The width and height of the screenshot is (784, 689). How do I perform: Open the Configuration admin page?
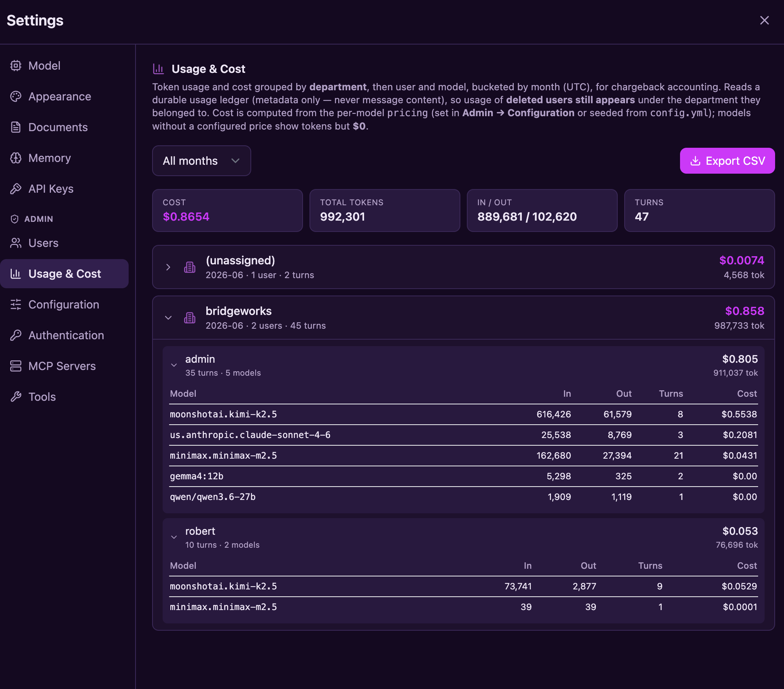tap(64, 304)
